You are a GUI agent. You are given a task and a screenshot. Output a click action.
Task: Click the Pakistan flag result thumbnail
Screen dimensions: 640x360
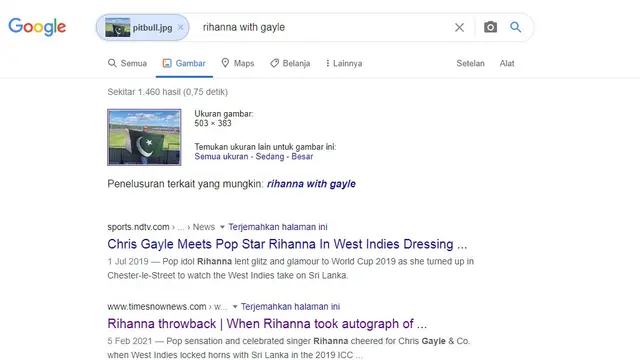tap(144, 137)
